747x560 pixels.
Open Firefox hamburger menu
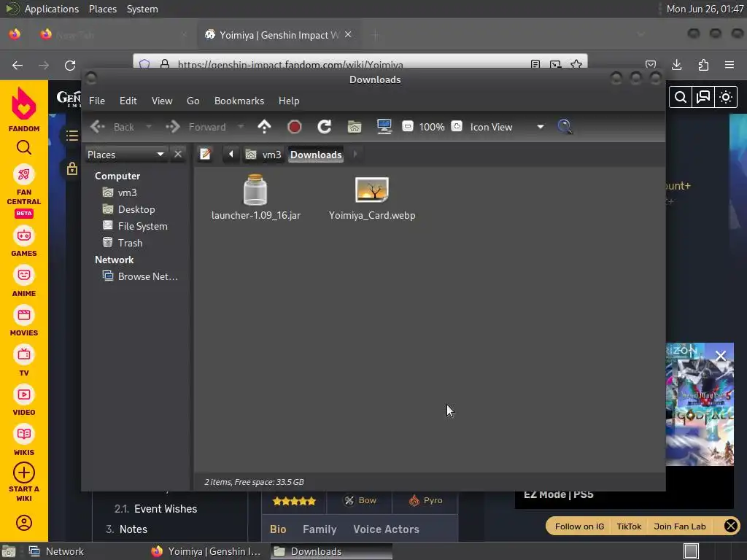pyautogui.click(x=729, y=65)
